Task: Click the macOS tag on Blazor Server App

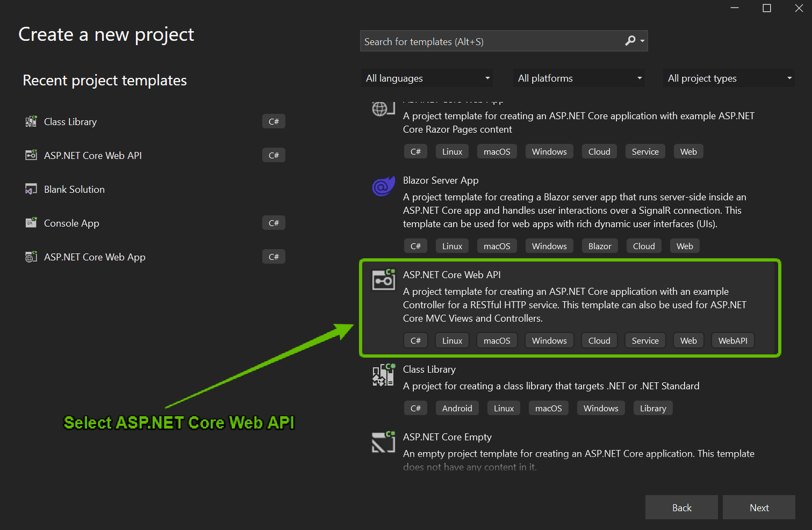Action: pyautogui.click(x=497, y=246)
